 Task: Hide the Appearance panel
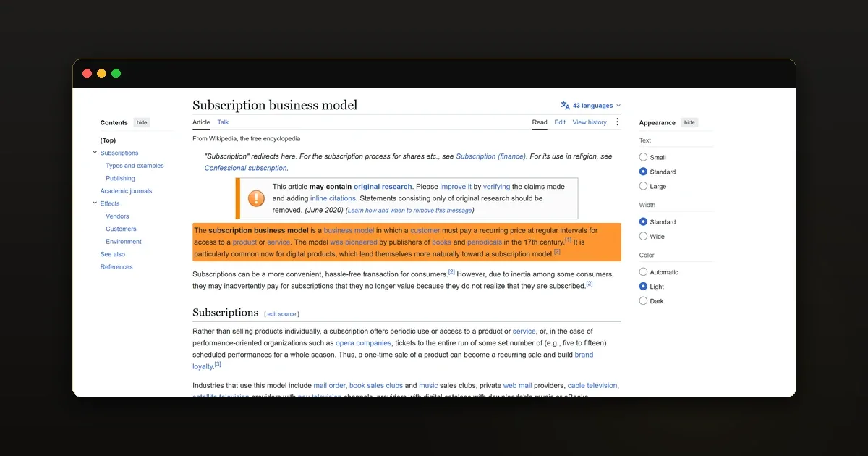point(689,122)
